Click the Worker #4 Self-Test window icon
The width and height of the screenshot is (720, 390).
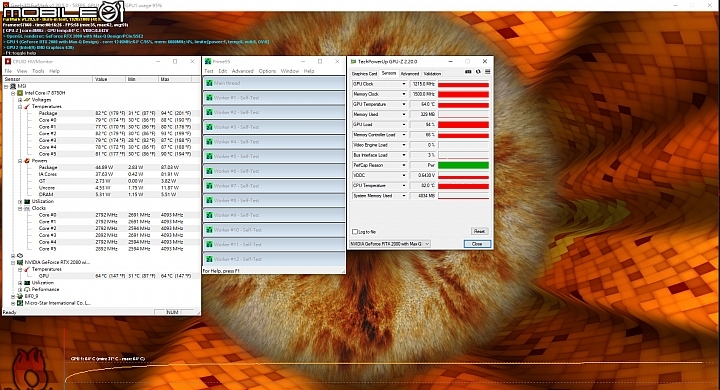pos(209,142)
